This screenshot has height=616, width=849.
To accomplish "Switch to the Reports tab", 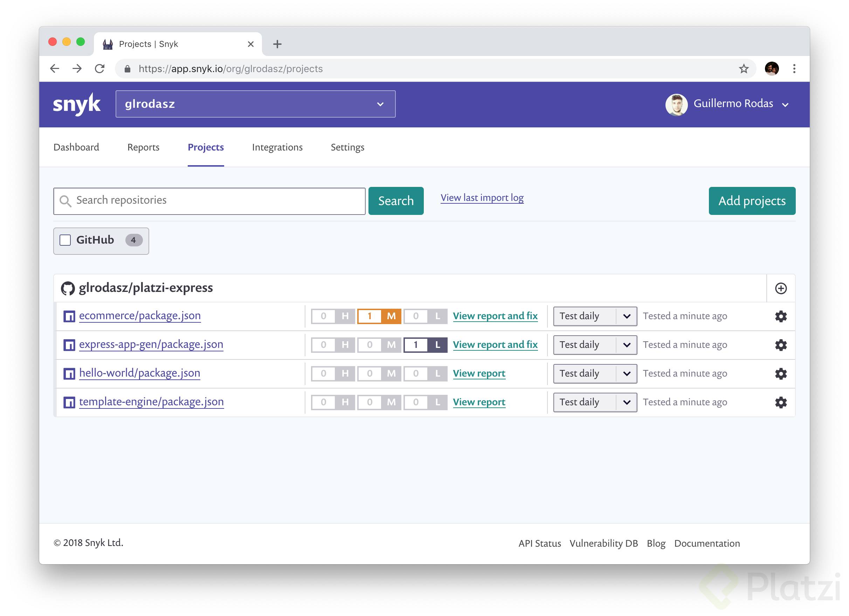I will 143,147.
